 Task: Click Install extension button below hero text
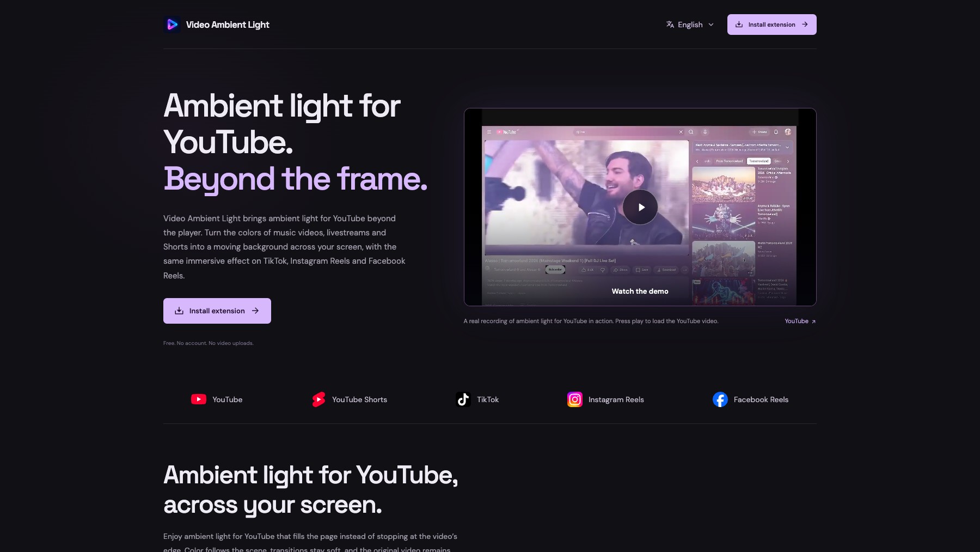(x=217, y=311)
